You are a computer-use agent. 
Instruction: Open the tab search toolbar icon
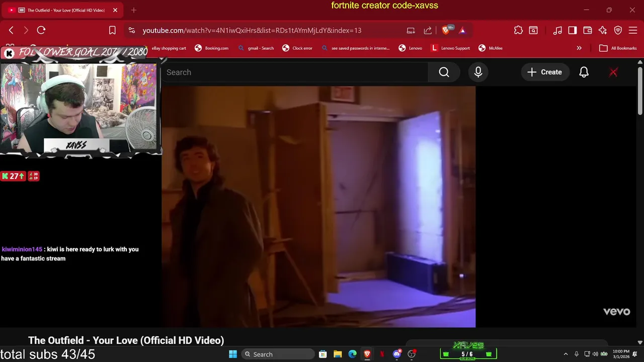pyautogui.click(x=533, y=30)
